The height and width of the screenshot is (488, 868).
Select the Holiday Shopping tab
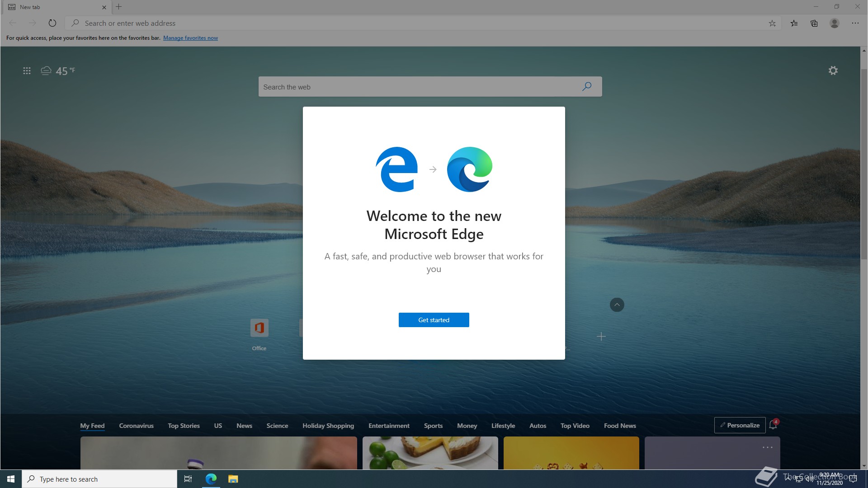(328, 426)
